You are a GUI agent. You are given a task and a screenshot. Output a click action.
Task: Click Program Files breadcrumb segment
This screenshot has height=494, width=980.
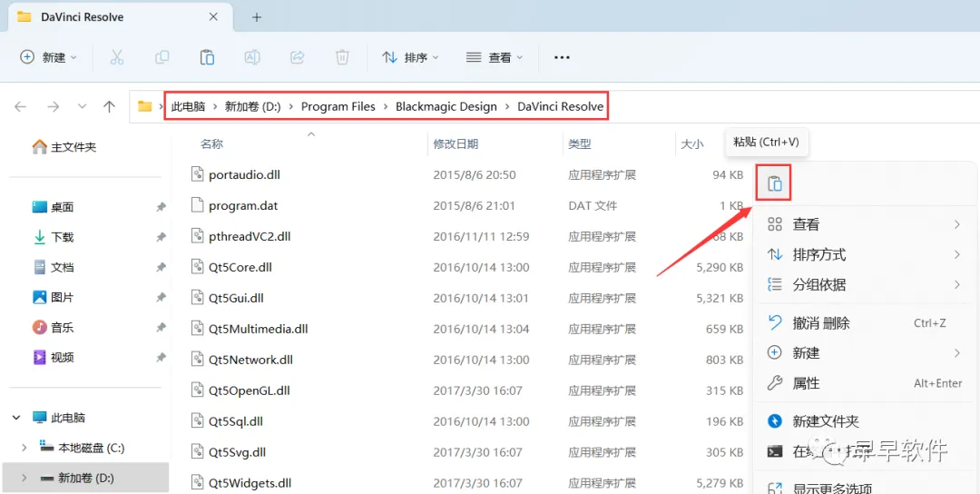338,107
